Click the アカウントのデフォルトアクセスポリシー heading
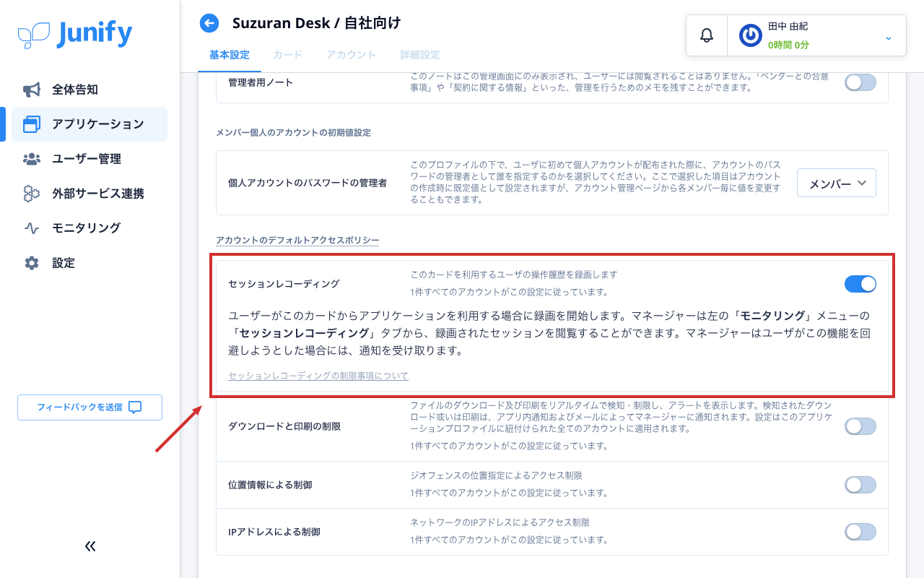This screenshot has width=924, height=578. [297, 240]
